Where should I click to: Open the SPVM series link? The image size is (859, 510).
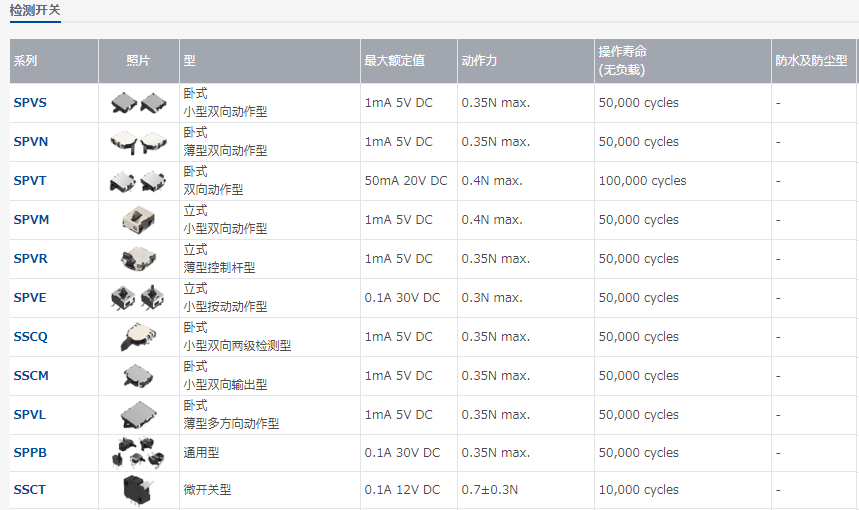31,220
